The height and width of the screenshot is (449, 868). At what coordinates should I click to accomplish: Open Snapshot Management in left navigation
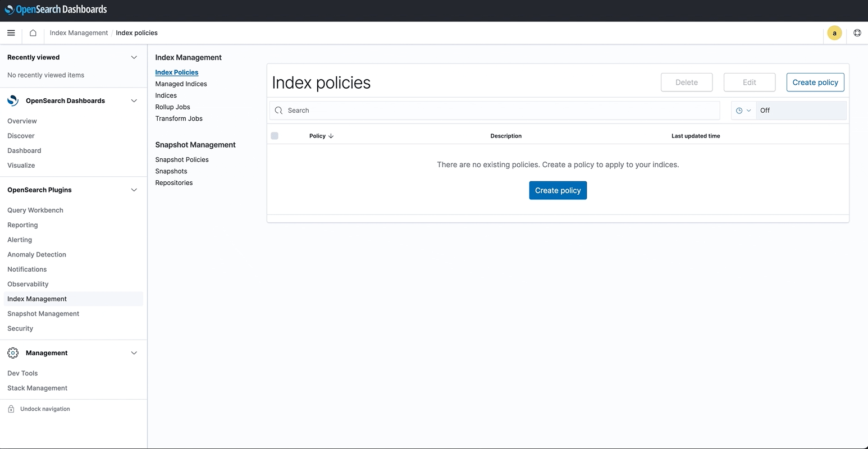point(43,314)
